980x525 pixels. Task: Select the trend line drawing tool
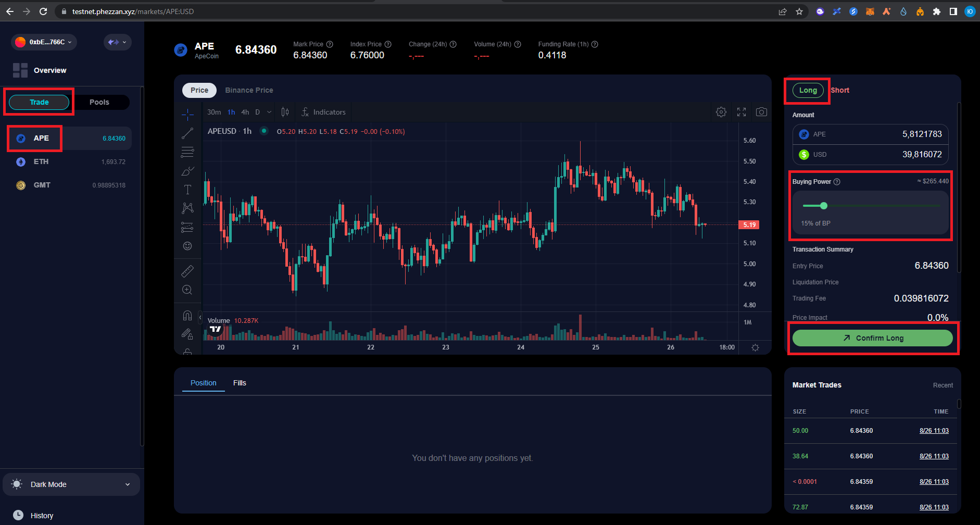pyautogui.click(x=187, y=133)
